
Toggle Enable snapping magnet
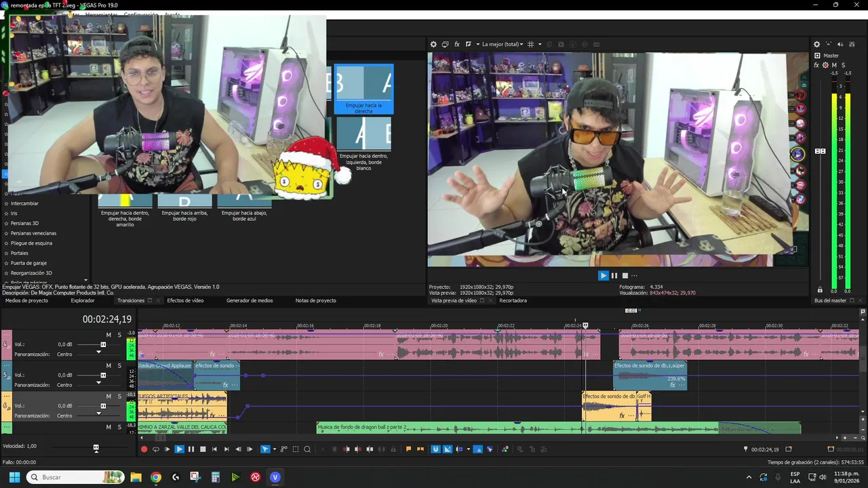pos(435,449)
